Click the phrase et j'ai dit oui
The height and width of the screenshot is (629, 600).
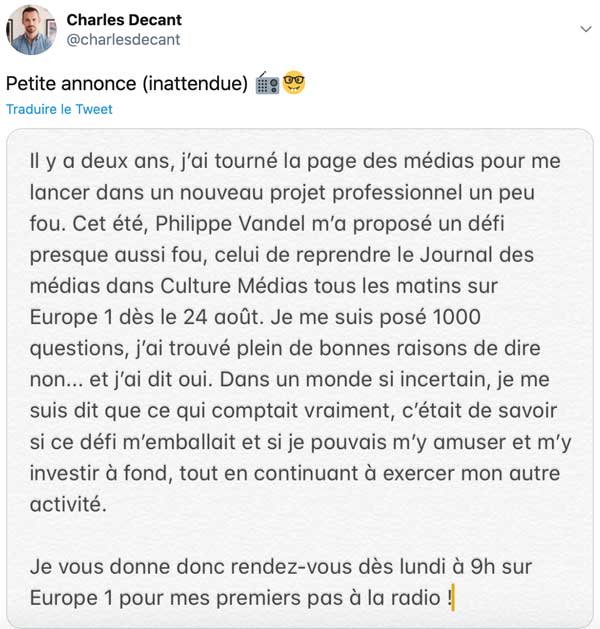(150, 379)
